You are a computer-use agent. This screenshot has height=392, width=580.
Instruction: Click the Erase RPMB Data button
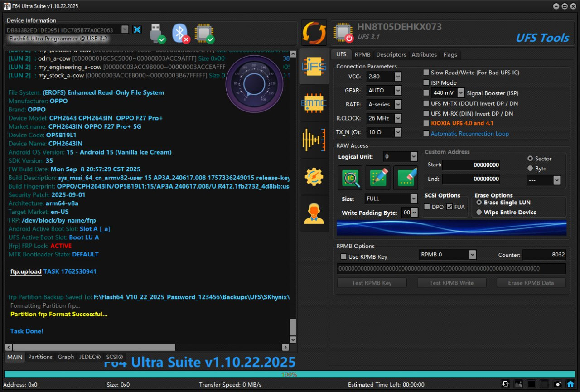(x=531, y=283)
